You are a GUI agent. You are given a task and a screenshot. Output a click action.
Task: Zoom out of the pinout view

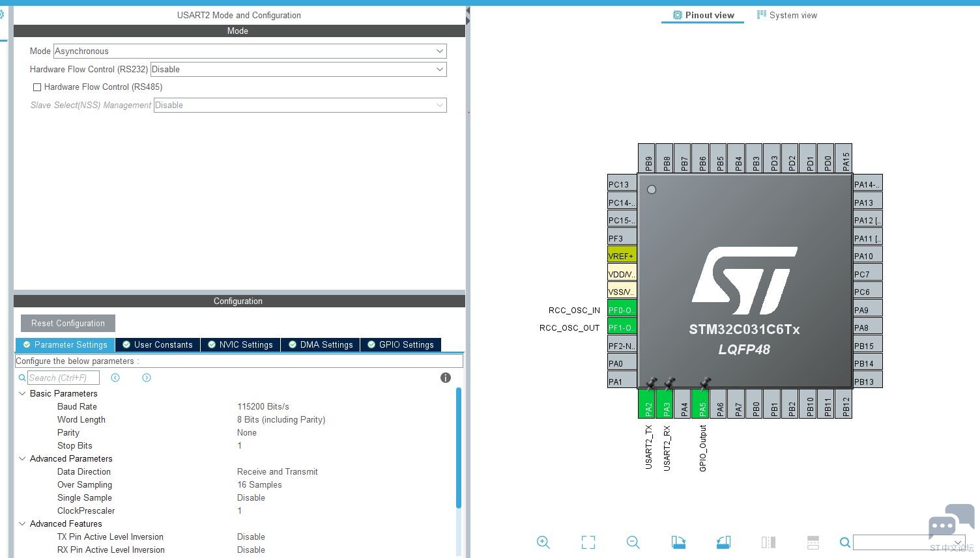633,542
